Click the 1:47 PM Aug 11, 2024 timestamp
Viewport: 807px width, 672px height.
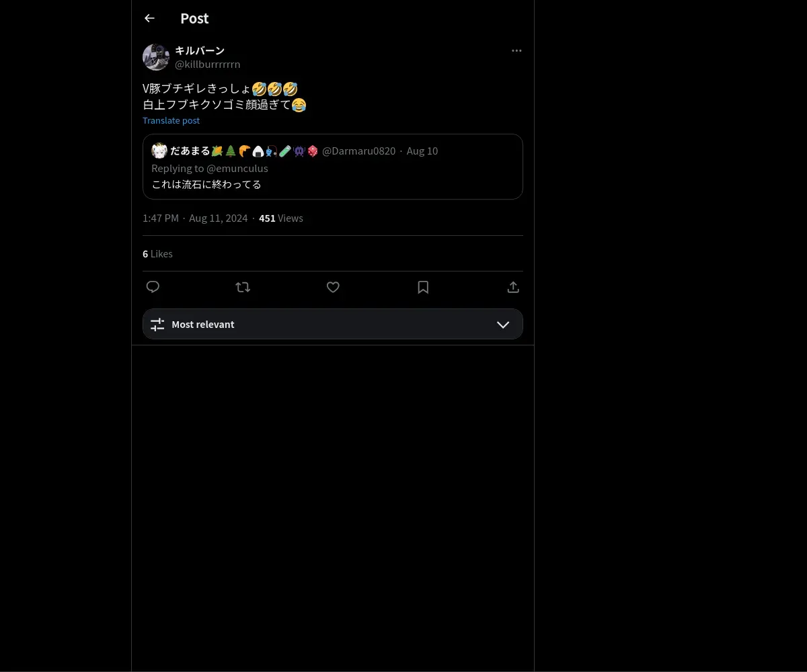pos(195,218)
